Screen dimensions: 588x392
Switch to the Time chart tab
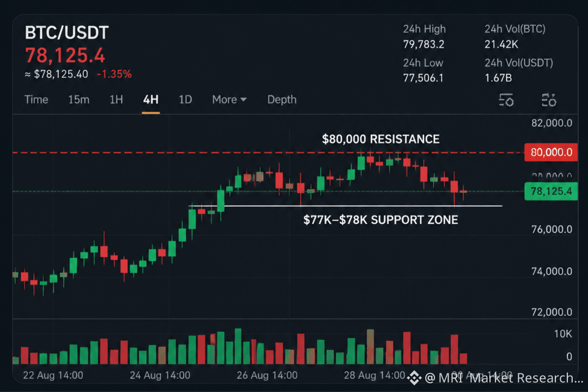click(x=36, y=100)
